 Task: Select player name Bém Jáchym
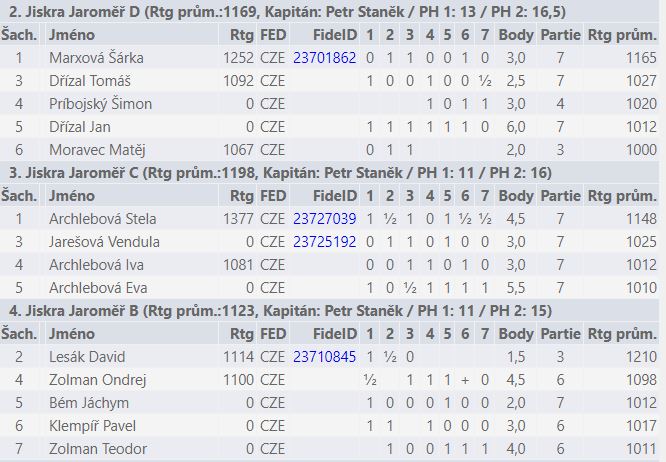pos(89,403)
